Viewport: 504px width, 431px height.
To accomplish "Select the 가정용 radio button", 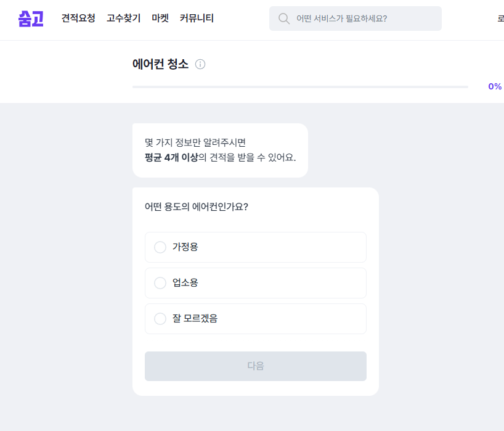I will (x=160, y=247).
